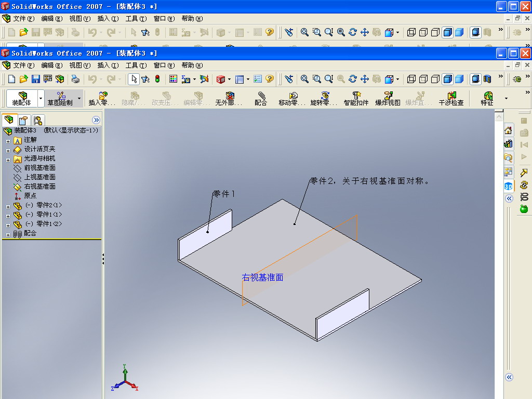Image resolution: width=532 pixels, height=399 pixels.
Task: Toggle Wireframe display in front window
Action: pos(411,79)
